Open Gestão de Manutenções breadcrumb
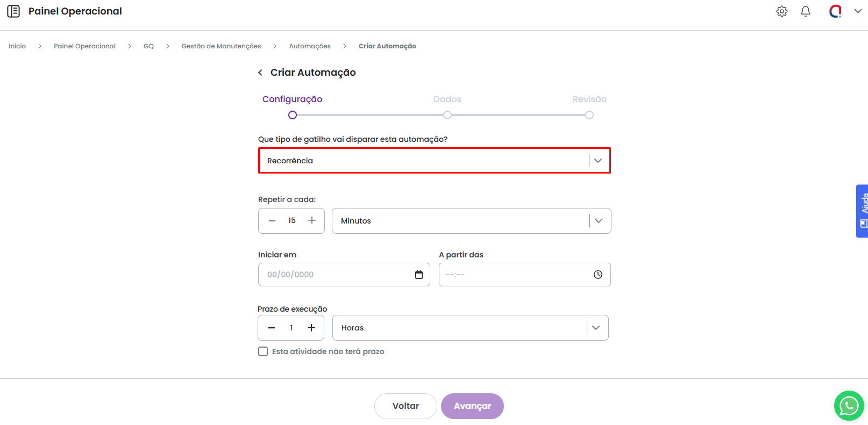 [221, 46]
